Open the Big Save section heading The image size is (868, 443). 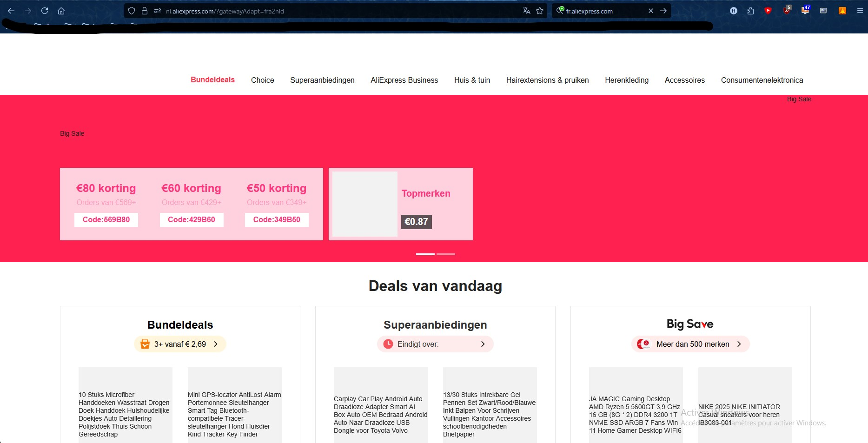click(x=690, y=324)
